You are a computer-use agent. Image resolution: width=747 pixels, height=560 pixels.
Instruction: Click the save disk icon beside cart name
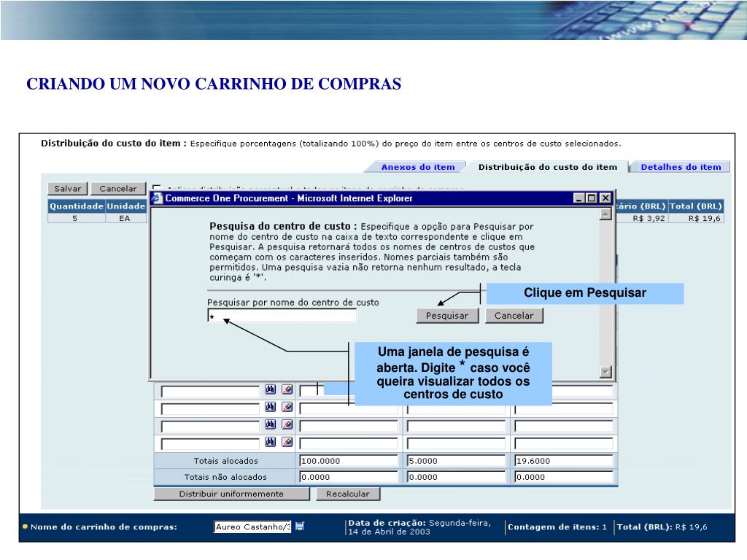click(300, 526)
